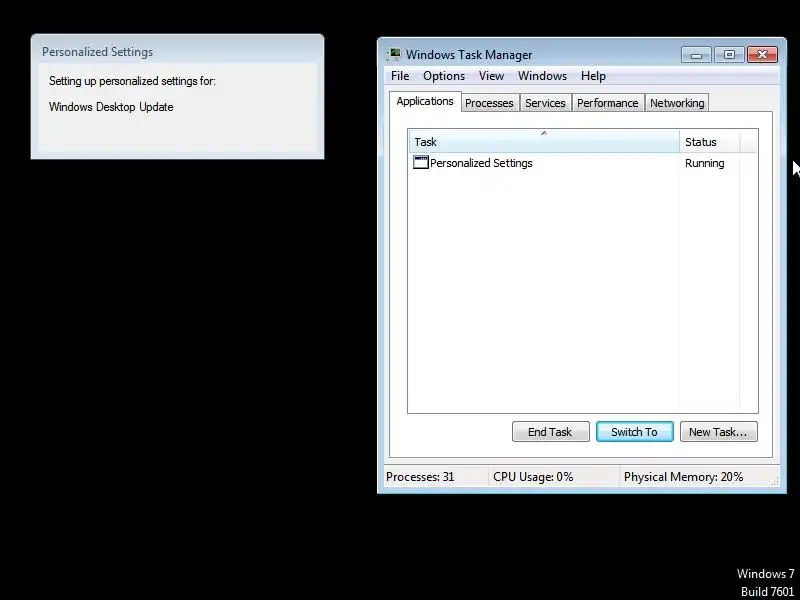Click the Running status cell
The width and height of the screenshot is (800, 600).
(705, 163)
